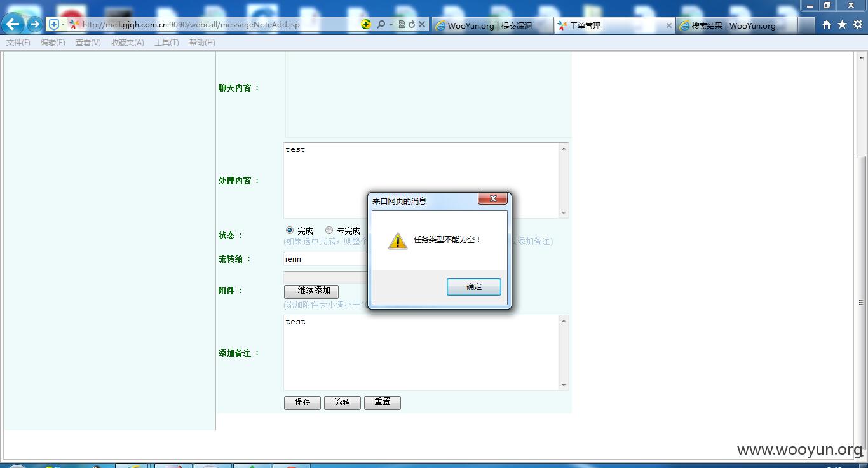
Task: Open the Favorites star icon
Action: [x=842, y=25]
